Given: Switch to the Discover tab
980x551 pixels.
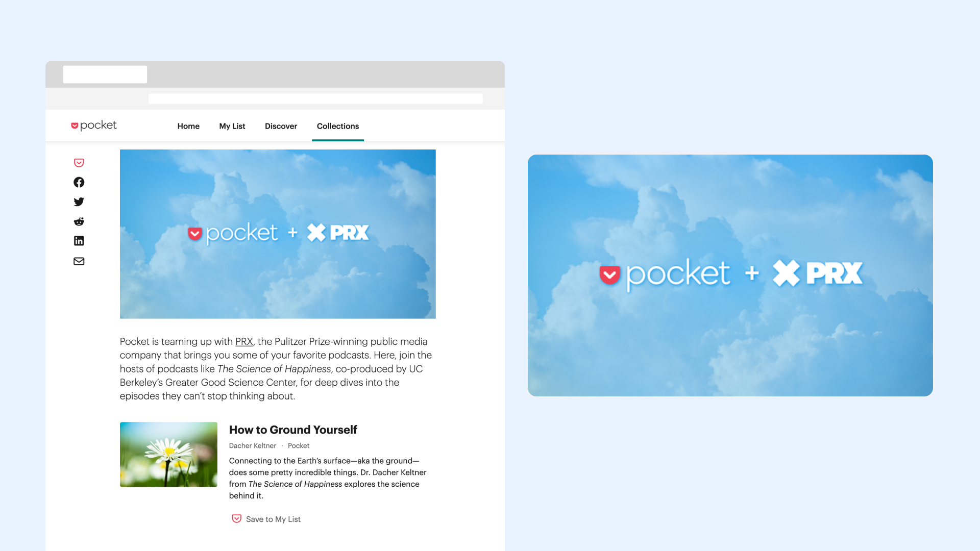Looking at the screenshot, I should click(281, 126).
